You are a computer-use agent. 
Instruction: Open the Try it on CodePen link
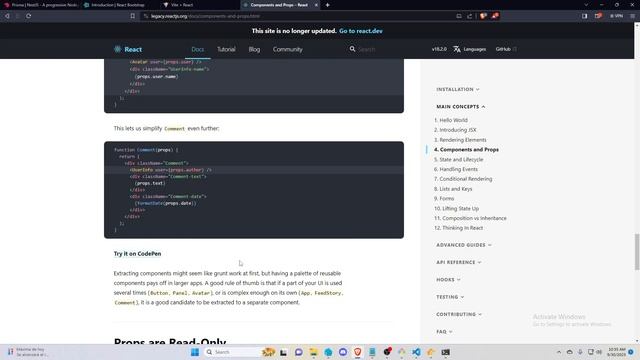coord(137,253)
